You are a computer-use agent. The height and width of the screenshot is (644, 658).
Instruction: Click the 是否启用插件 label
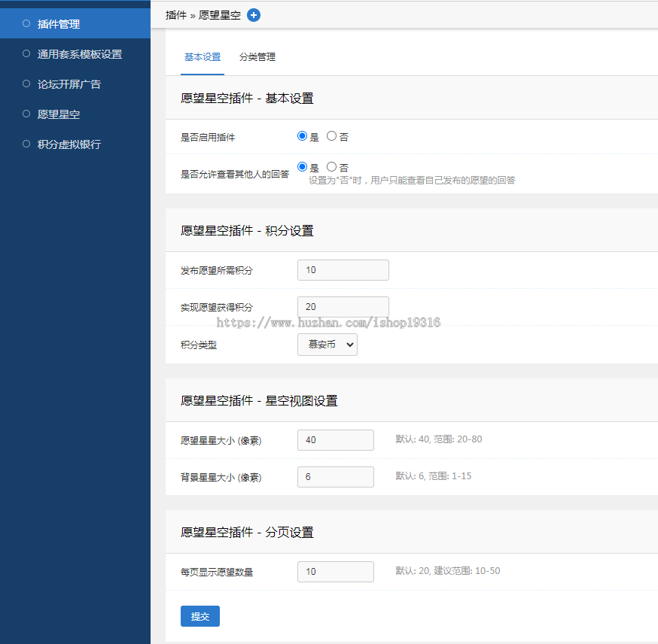coord(208,138)
